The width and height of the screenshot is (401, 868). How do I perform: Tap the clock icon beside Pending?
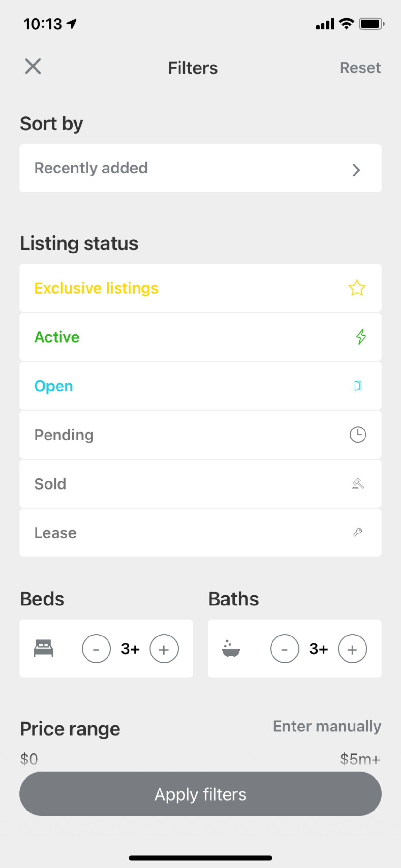click(x=357, y=435)
